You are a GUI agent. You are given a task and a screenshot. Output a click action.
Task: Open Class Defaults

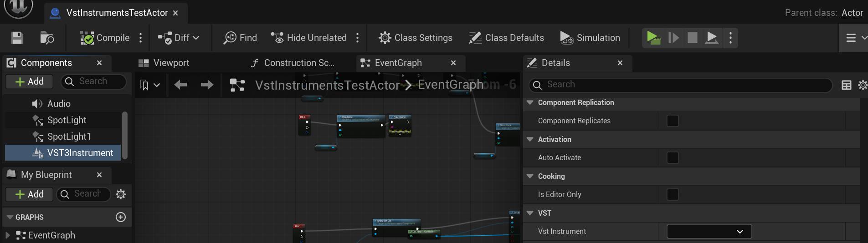506,38
